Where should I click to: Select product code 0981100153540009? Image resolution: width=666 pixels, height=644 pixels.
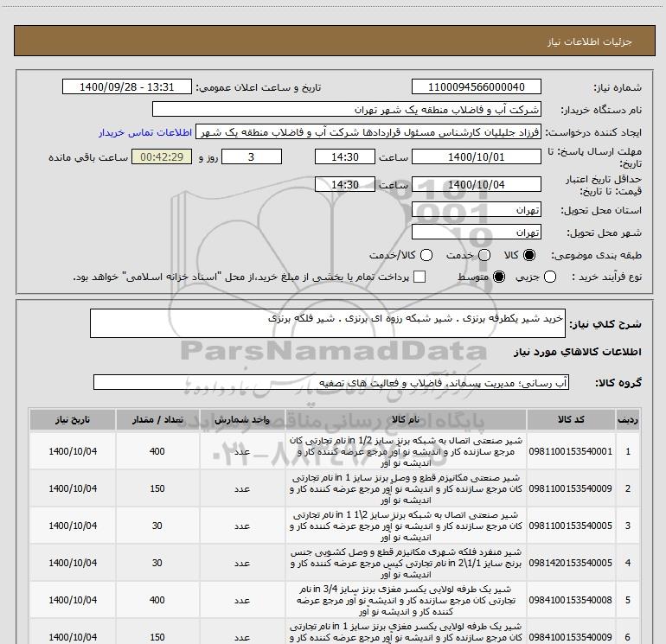click(571, 488)
